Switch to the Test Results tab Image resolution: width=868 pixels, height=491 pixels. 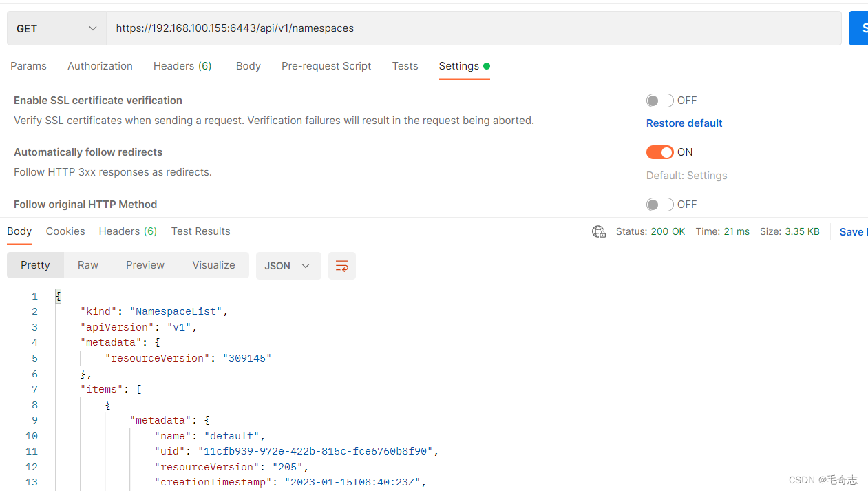pos(200,231)
